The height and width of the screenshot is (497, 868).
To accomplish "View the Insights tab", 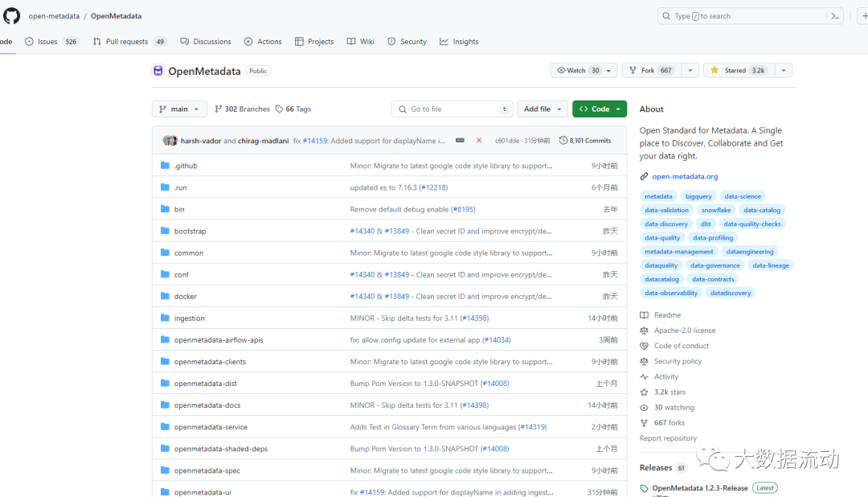I will [459, 42].
